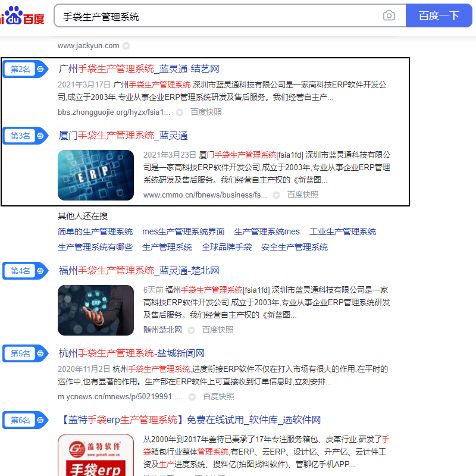476x476 pixels.
Task: Click the ERP thumbnail of the 厦门 result
Action: 96,175
